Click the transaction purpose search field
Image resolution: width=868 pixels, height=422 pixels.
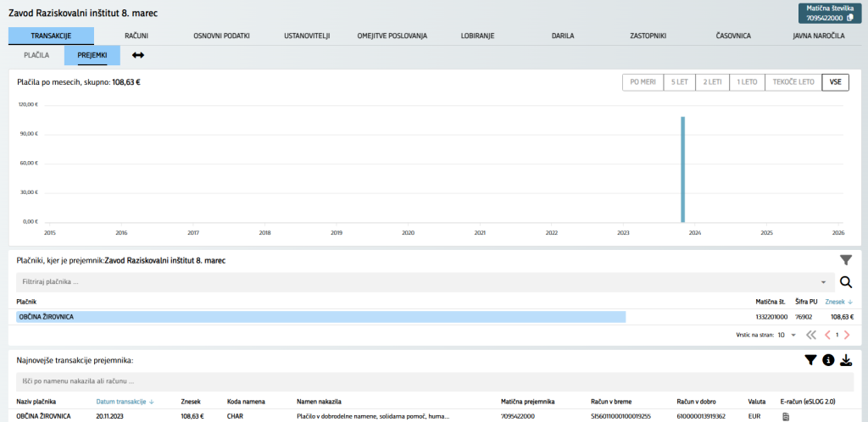[x=424, y=381]
